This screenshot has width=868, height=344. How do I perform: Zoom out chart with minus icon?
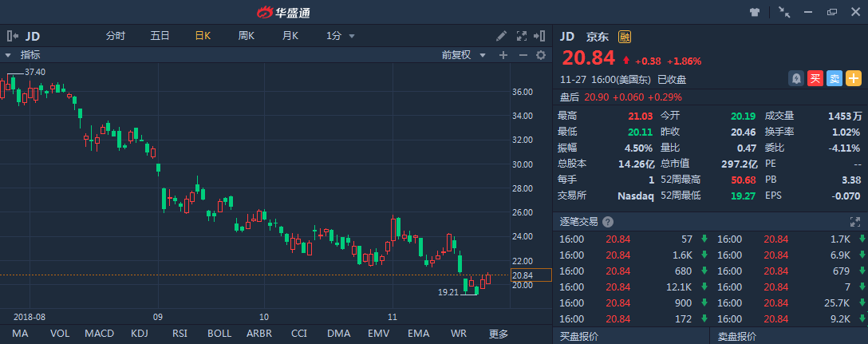(x=523, y=55)
